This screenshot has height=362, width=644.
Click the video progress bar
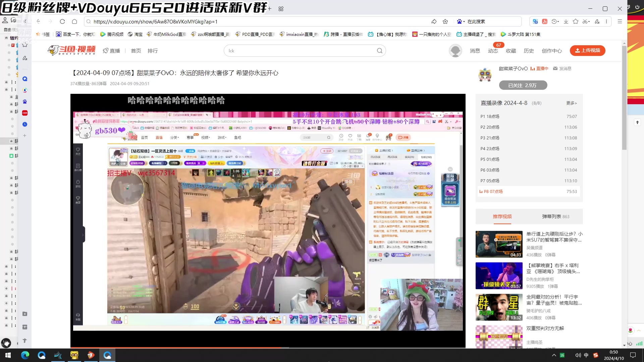(268, 347)
